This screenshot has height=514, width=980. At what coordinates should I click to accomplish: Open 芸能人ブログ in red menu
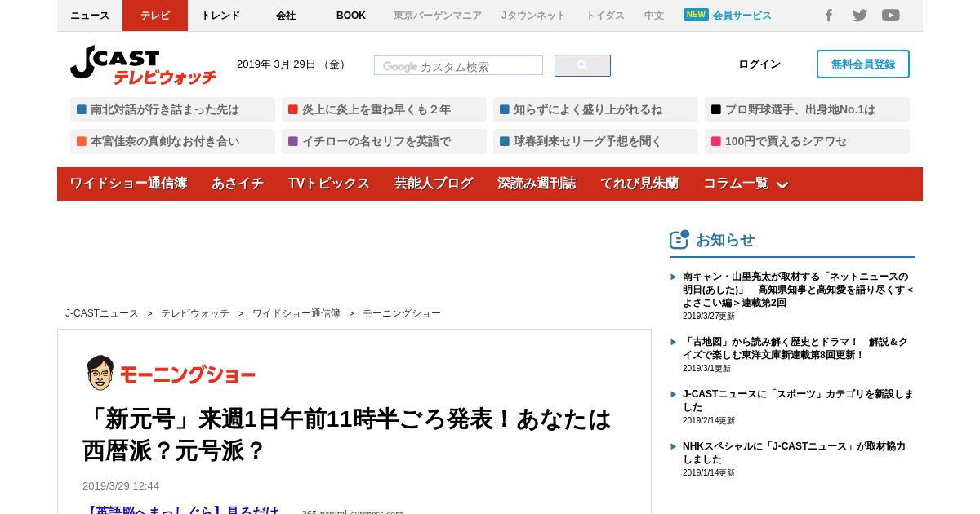tap(434, 184)
